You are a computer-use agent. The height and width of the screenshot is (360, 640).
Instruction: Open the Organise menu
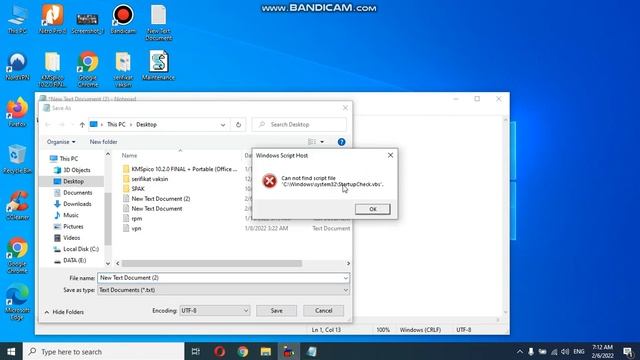pyautogui.click(x=61, y=142)
